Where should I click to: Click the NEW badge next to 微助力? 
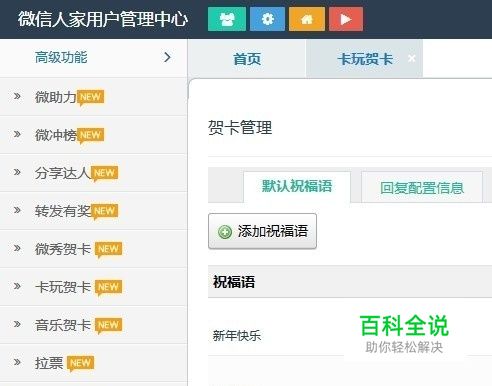90,98
